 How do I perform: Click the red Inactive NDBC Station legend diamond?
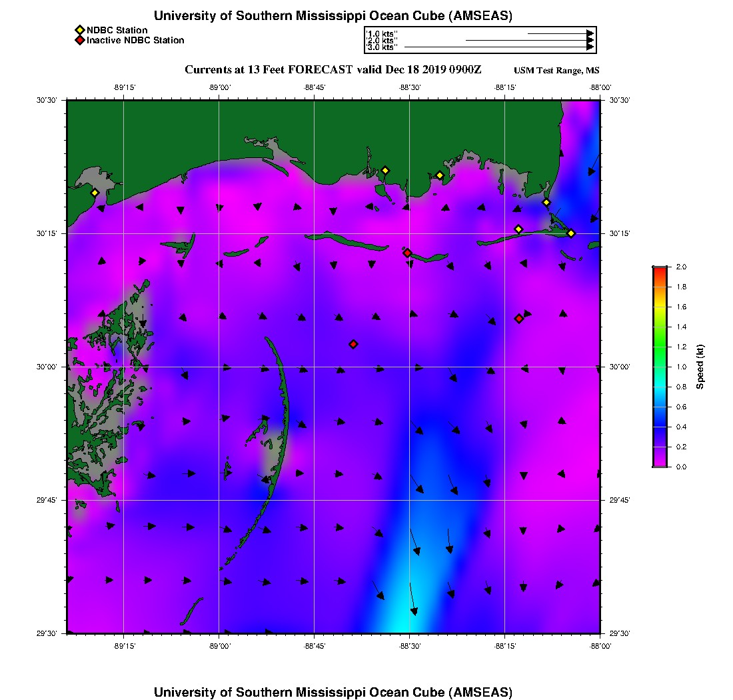tap(79, 40)
